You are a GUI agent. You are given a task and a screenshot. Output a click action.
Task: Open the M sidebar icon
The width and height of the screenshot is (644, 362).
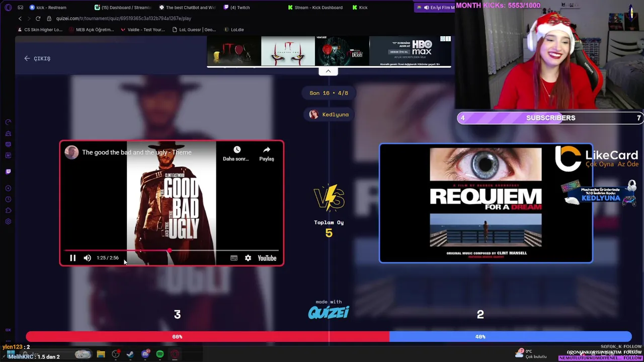[8, 155]
